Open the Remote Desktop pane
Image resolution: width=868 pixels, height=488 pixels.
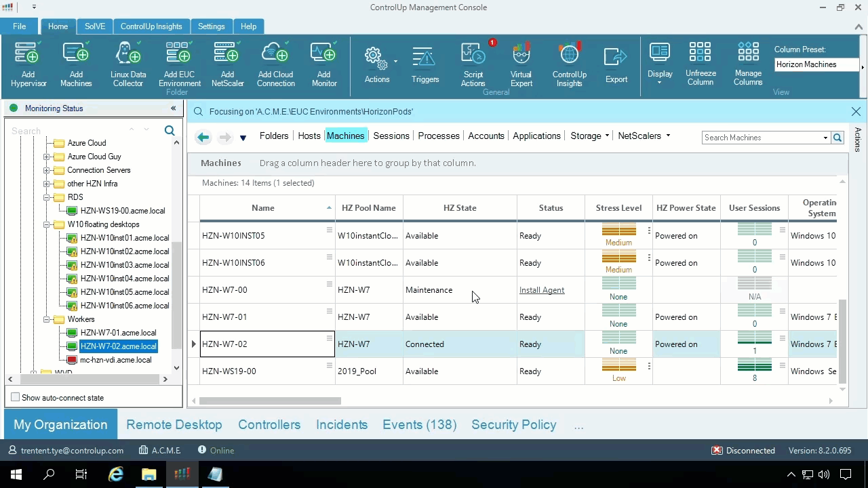[174, 425]
